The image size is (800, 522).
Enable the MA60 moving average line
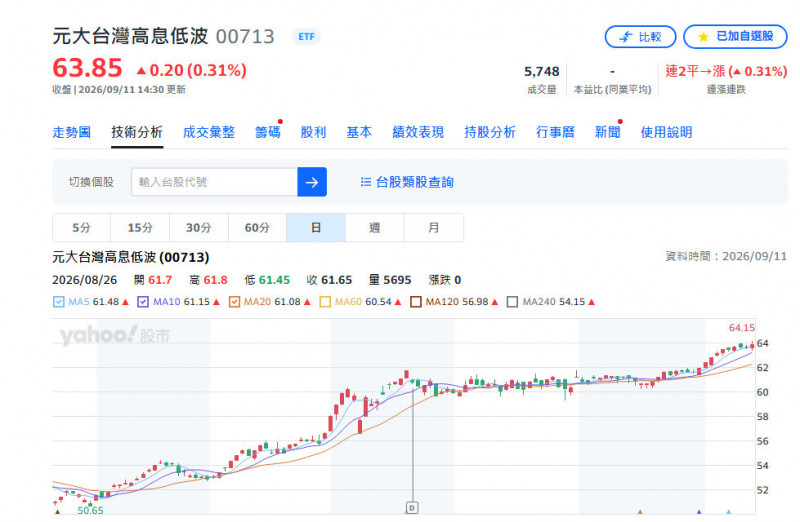(x=325, y=302)
